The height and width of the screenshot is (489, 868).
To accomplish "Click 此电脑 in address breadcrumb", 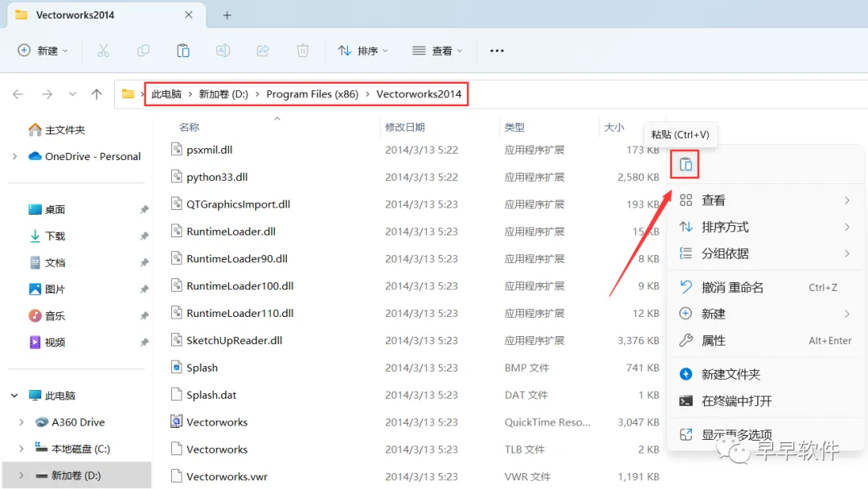I will click(166, 94).
